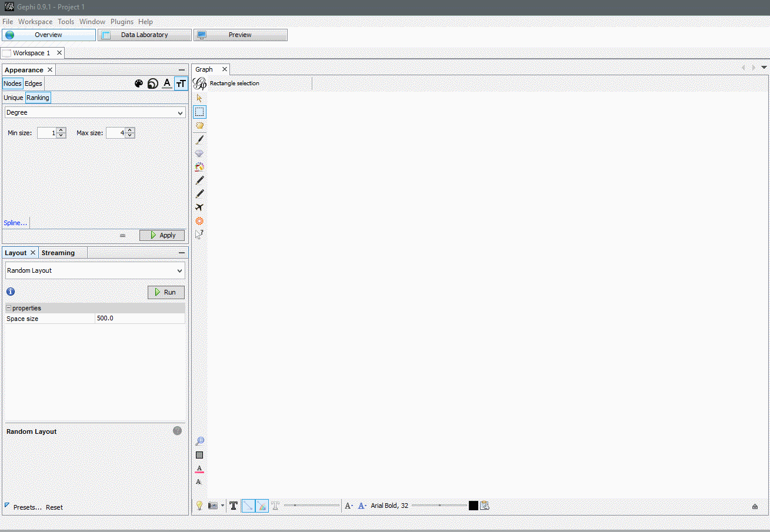Adjust the edge weight scale slider
This screenshot has height=532, width=770.
click(312, 506)
